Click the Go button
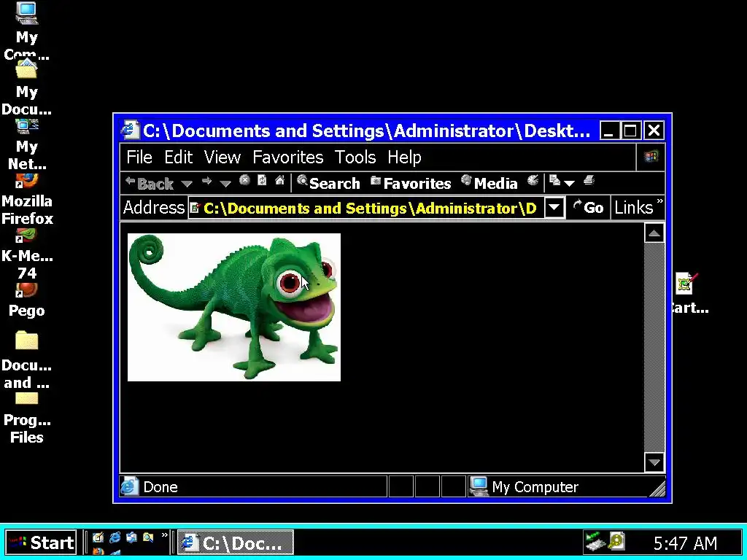Image resolution: width=747 pixels, height=560 pixels. 589,208
